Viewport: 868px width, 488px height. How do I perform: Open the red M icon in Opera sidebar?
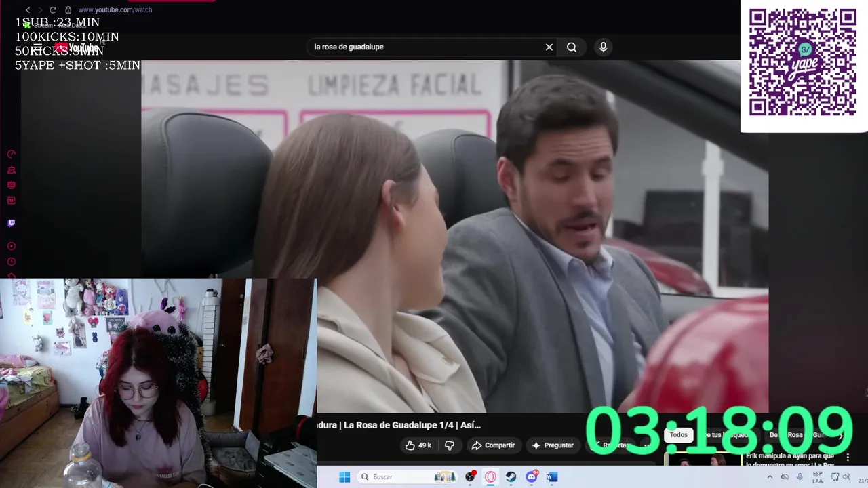pyautogui.click(x=11, y=201)
